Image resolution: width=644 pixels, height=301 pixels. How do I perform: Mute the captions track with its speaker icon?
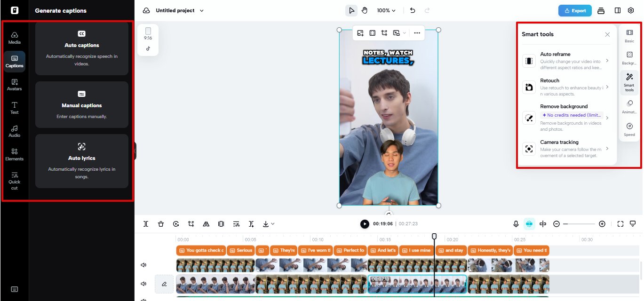coord(143,265)
